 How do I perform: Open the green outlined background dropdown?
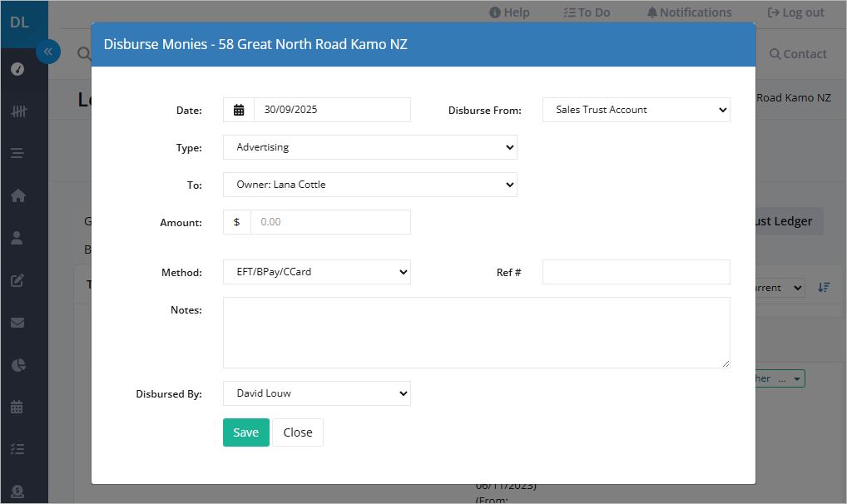780,378
